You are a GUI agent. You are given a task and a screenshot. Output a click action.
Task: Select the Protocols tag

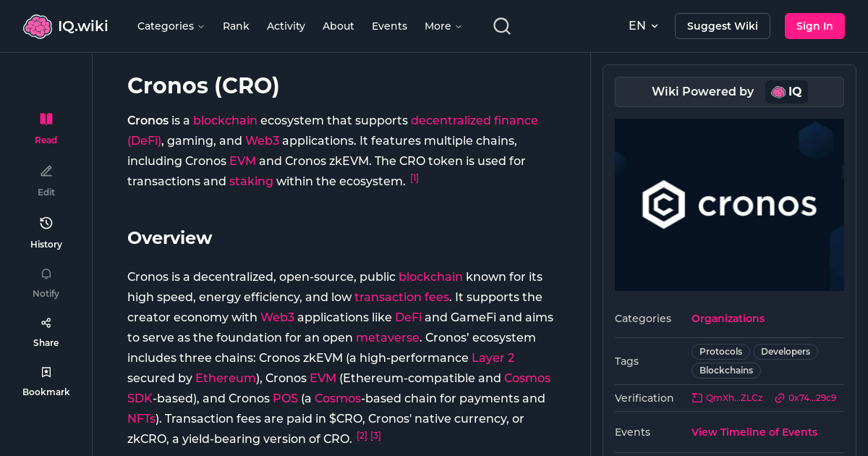720,351
